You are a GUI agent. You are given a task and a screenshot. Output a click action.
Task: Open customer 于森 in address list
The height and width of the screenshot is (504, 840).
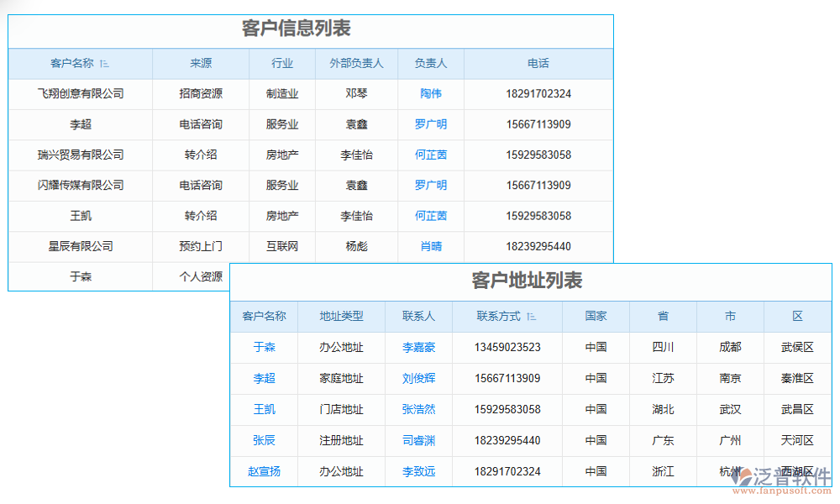point(265,348)
